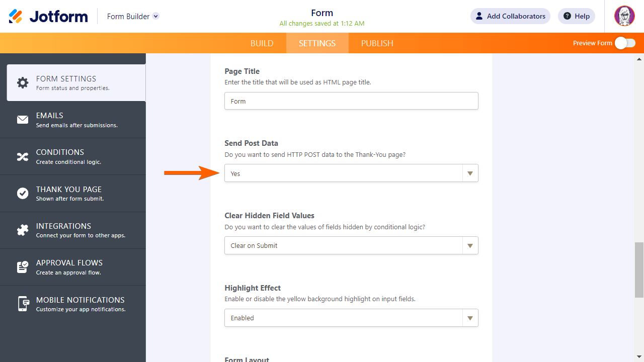The image size is (644, 362).
Task: Click the vertical page scrollbar thumb
Action: coord(639,269)
